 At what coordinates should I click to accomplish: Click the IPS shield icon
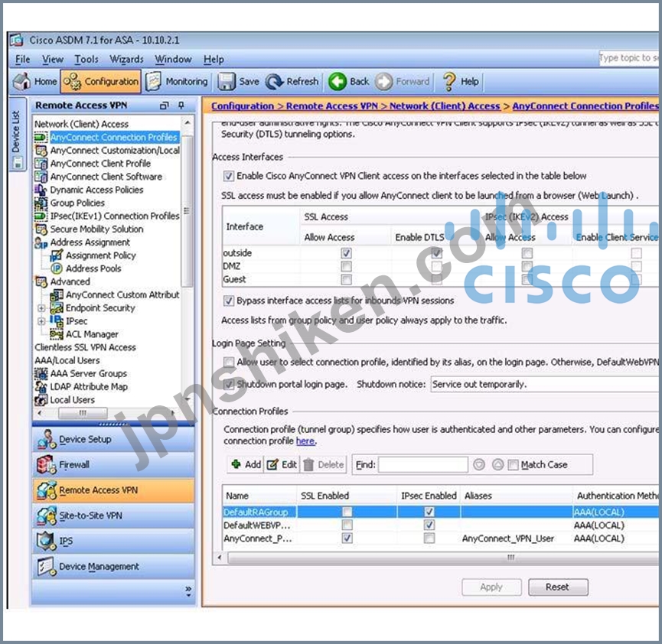click(x=47, y=541)
